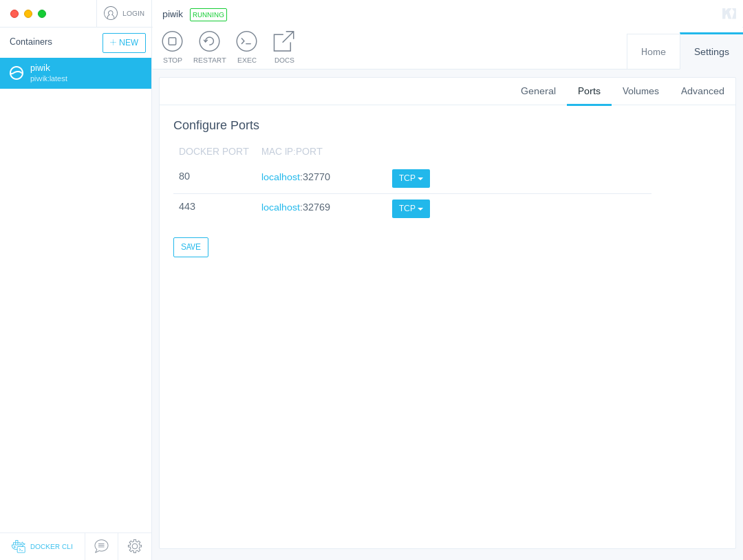Click the Login user avatar icon
Image resolution: width=743 pixels, height=560 pixels.
pos(110,13)
